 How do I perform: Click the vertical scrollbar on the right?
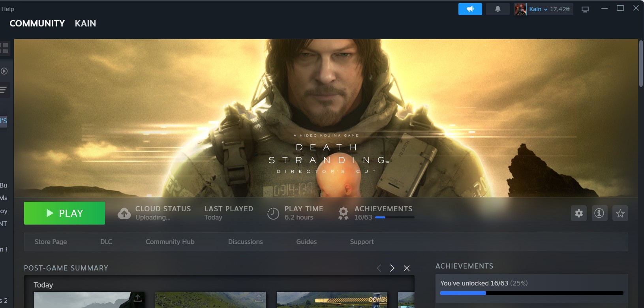[641, 63]
